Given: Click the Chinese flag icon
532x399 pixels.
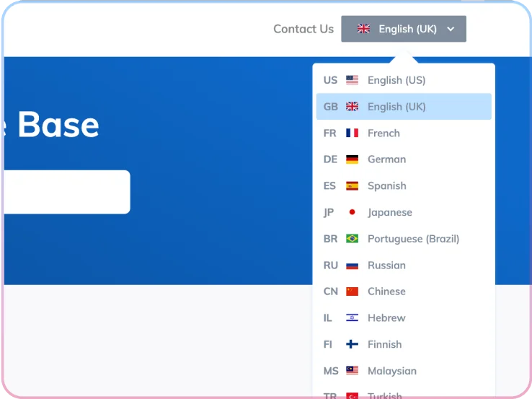Looking at the screenshot, I should 352,291.
